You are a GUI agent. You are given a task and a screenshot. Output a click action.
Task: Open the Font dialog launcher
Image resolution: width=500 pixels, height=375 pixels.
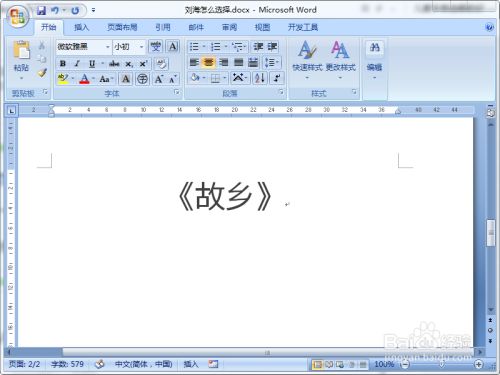[177, 92]
